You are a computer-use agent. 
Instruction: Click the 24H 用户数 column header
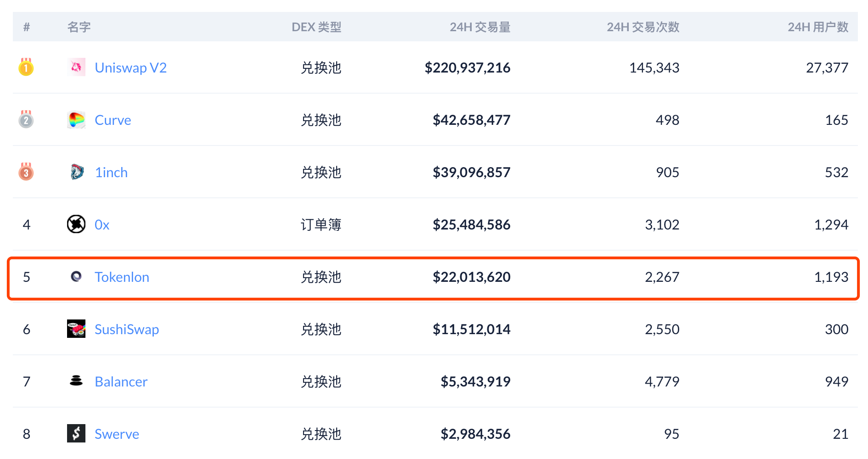817,27
